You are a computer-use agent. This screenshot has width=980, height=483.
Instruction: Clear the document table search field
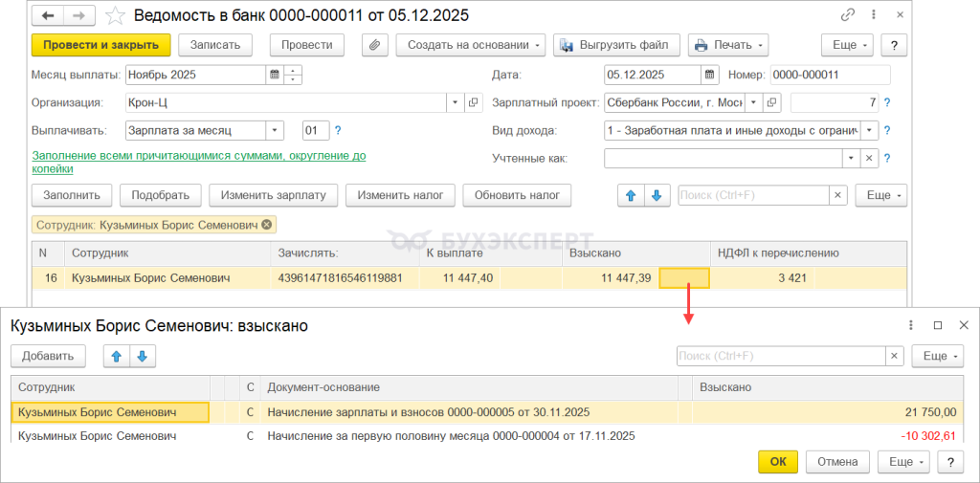click(x=838, y=195)
